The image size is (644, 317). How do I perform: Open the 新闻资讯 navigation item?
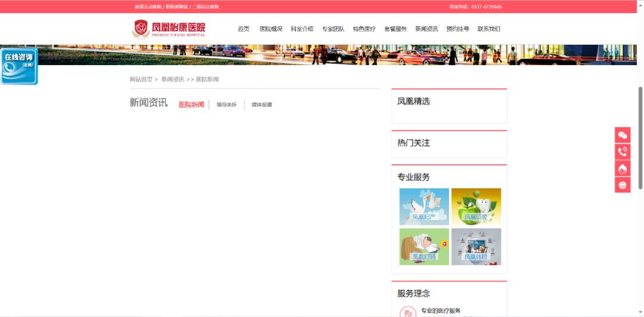[x=426, y=29]
